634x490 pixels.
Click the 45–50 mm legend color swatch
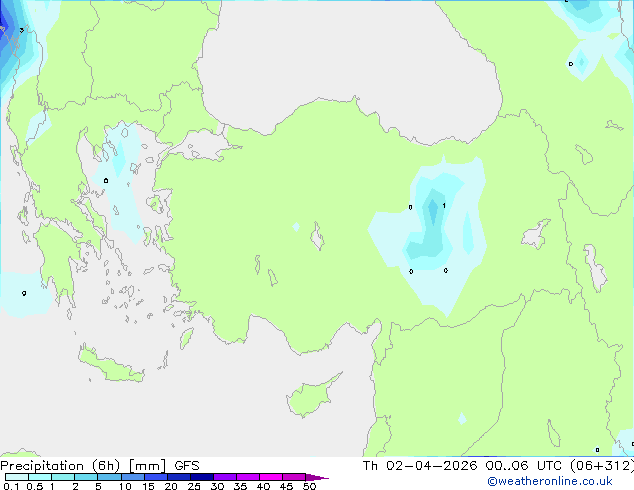(294, 477)
